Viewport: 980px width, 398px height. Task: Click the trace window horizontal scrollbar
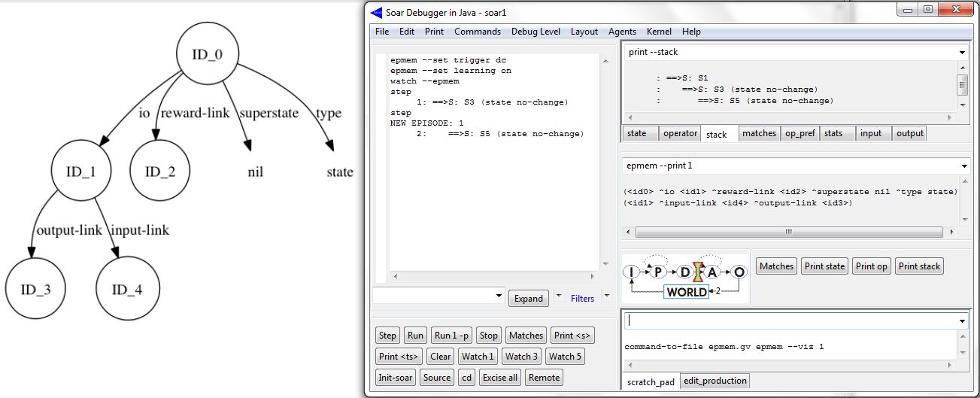(493, 276)
